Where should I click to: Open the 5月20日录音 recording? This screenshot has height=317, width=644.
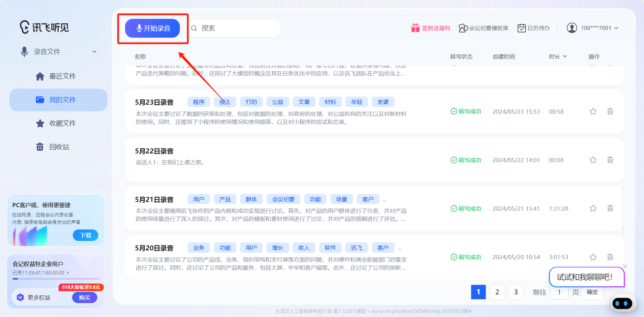click(x=154, y=248)
